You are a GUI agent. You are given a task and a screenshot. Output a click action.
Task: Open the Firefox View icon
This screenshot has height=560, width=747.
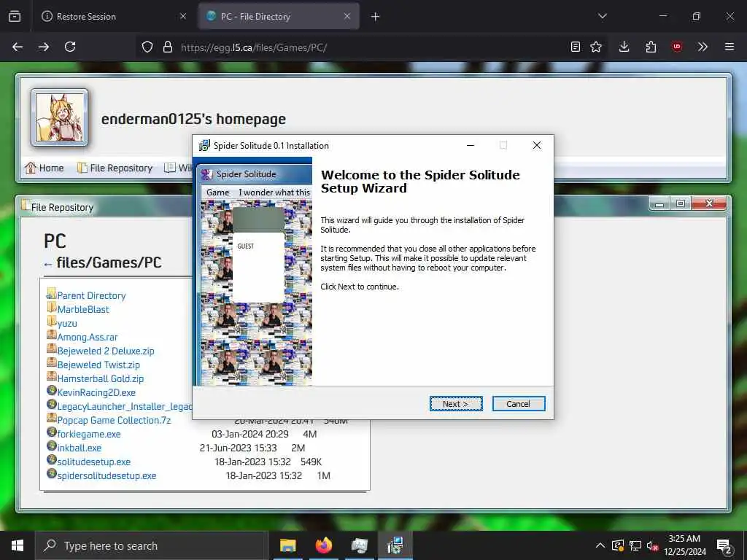point(15,16)
